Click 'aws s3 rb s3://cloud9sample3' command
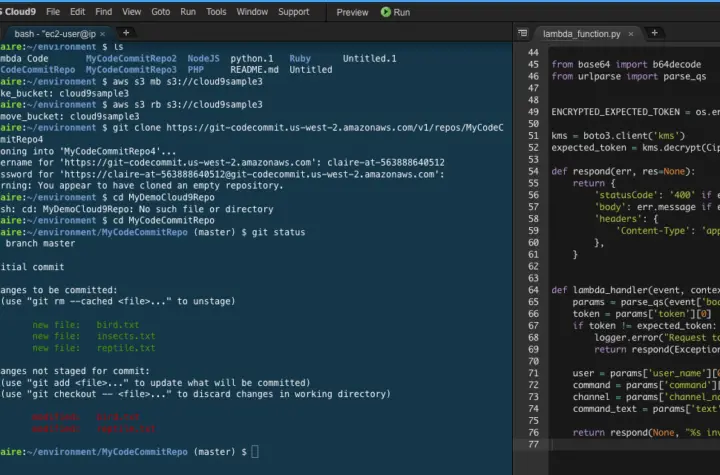Viewport: 720px width, 475px height. (x=187, y=105)
